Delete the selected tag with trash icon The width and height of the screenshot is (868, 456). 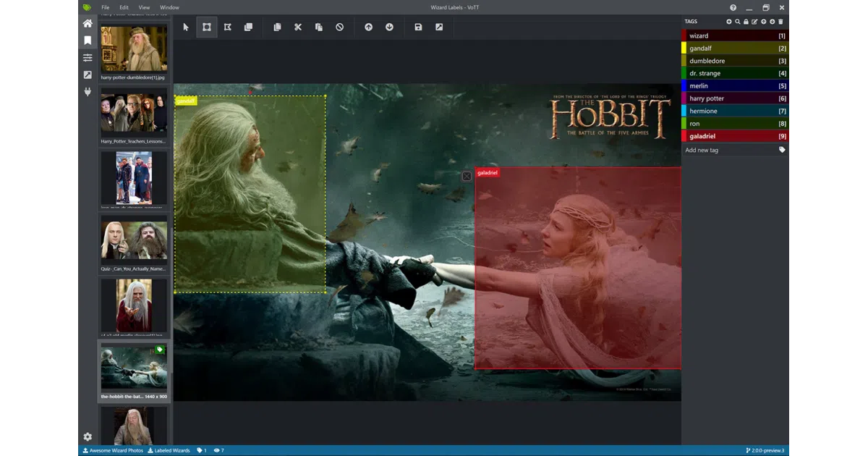780,22
